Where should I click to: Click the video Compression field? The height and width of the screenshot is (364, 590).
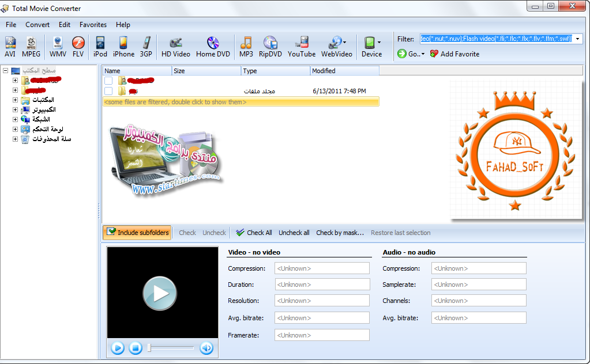pos(322,268)
